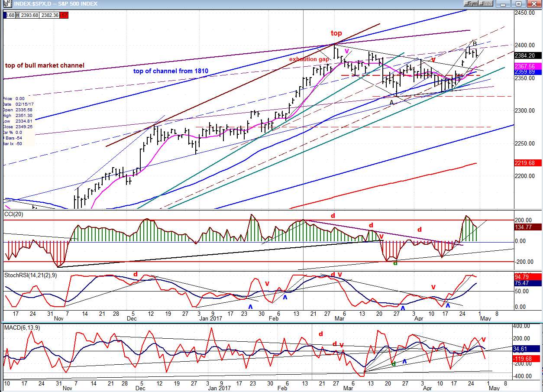Click the chart window icon in title bar
Screen dimensions: 543x392
[6, 3]
